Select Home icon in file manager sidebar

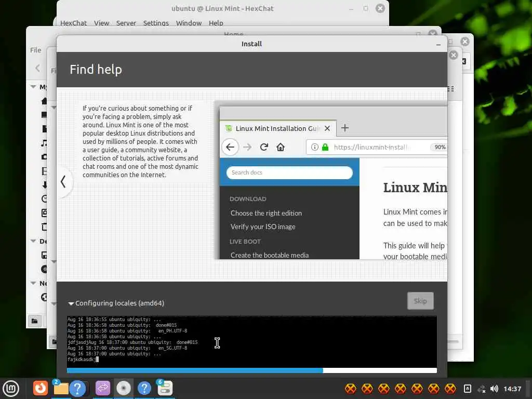(44, 101)
